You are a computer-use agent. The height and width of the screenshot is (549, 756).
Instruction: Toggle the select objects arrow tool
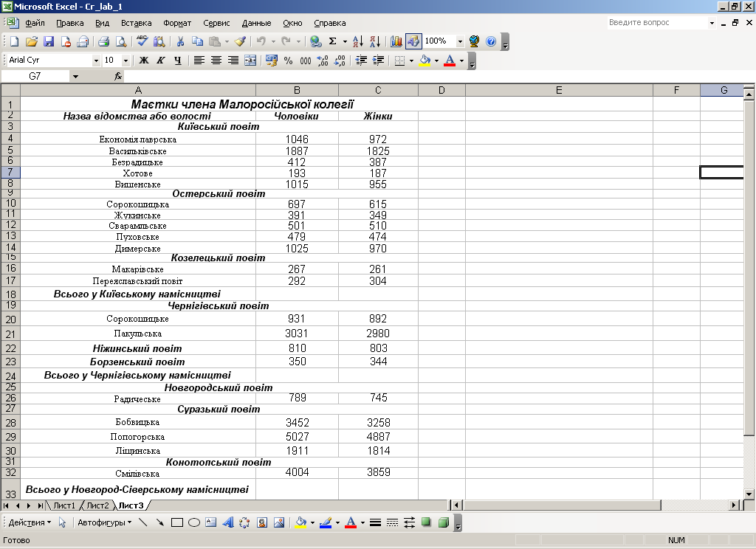pyautogui.click(x=62, y=522)
